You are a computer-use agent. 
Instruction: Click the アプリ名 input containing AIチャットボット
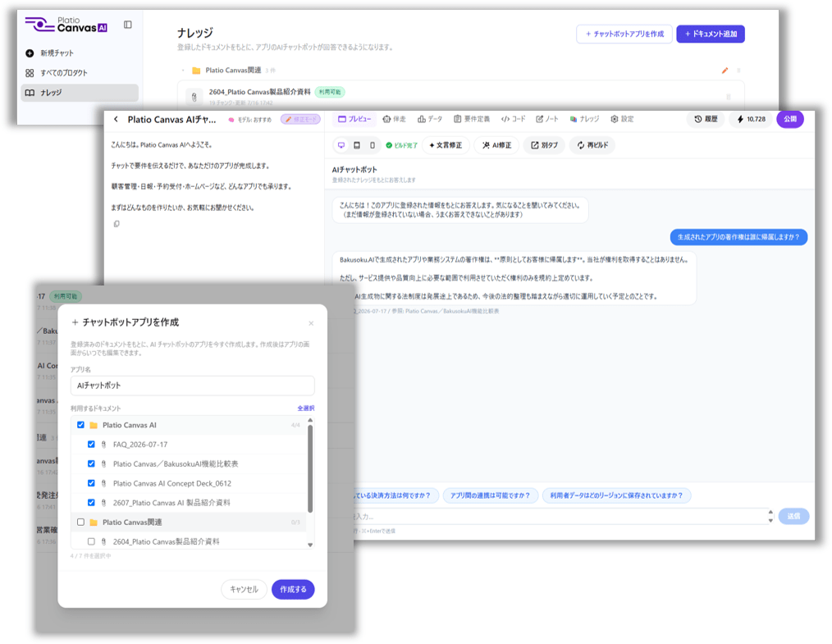click(x=192, y=386)
